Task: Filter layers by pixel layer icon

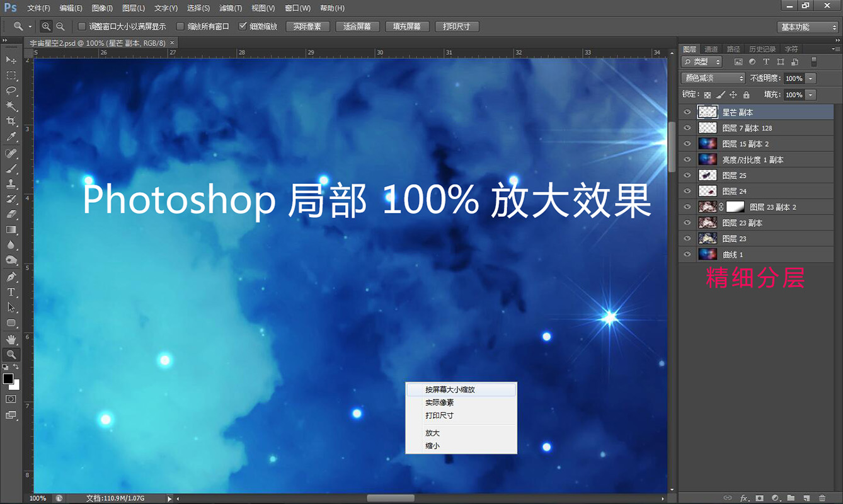Action: pyautogui.click(x=738, y=62)
